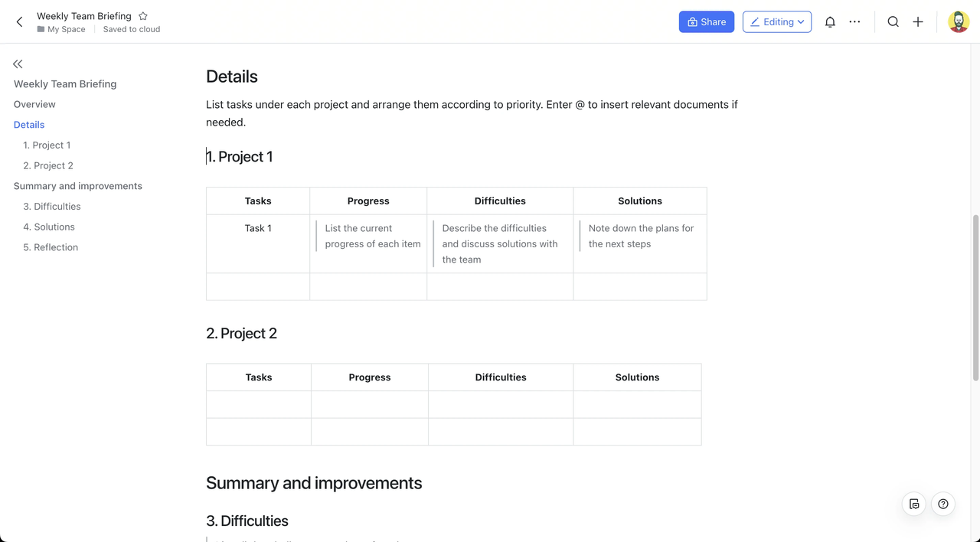This screenshot has height=542, width=980.
Task: Open the more options ellipsis menu
Action: [854, 22]
